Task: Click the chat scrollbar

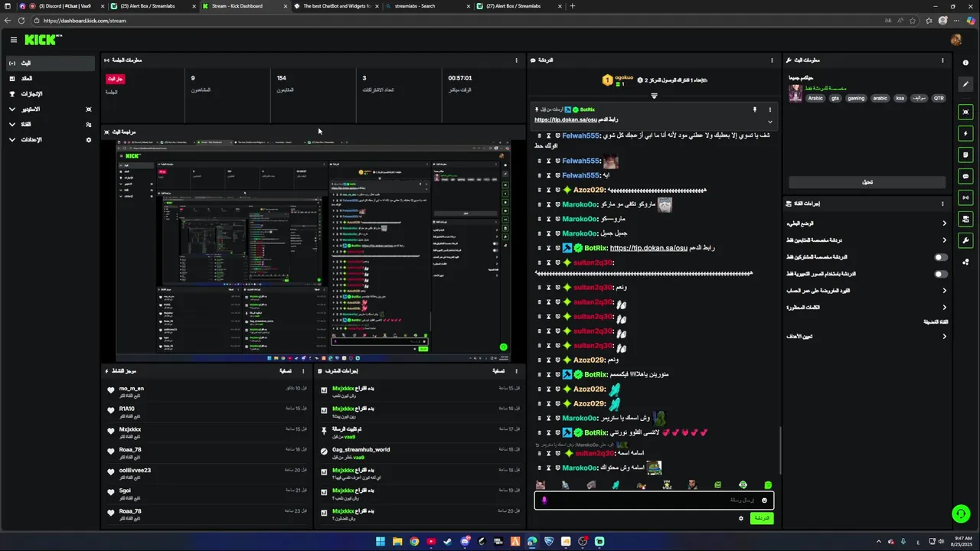Action: coord(780,452)
